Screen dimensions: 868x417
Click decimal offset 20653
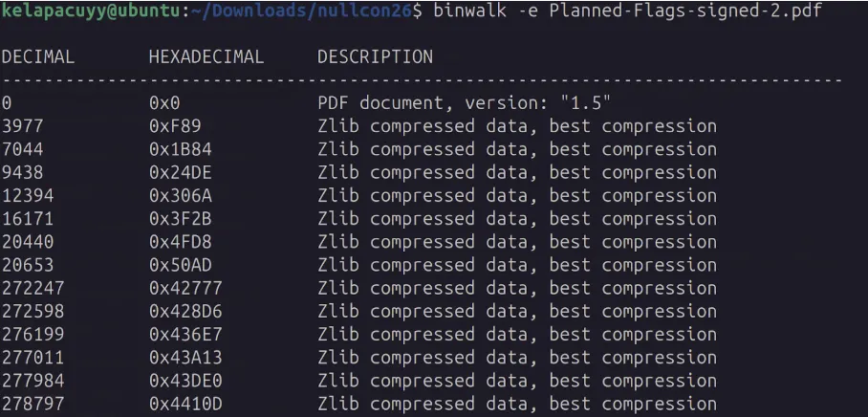pos(27,265)
